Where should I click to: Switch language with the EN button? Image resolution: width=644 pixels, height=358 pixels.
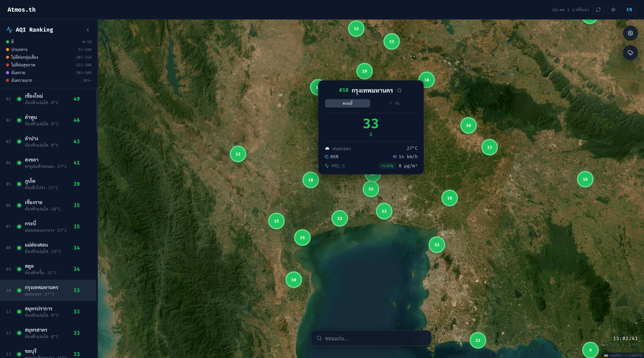pos(629,9)
